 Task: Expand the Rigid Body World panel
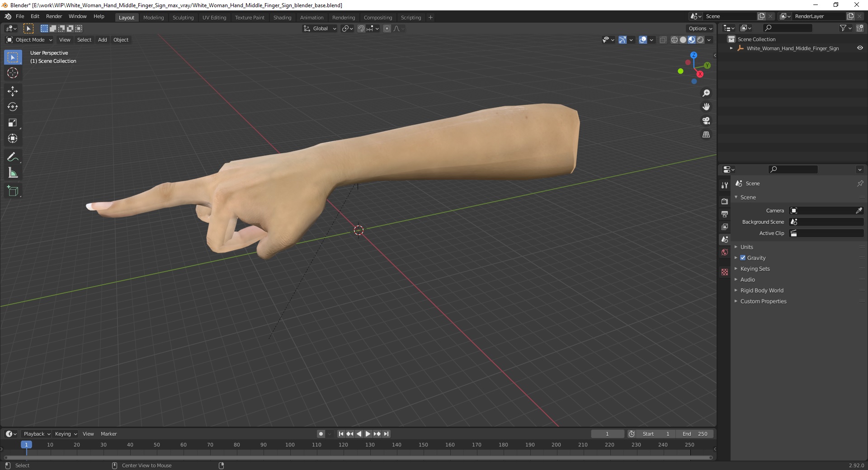(761, 290)
